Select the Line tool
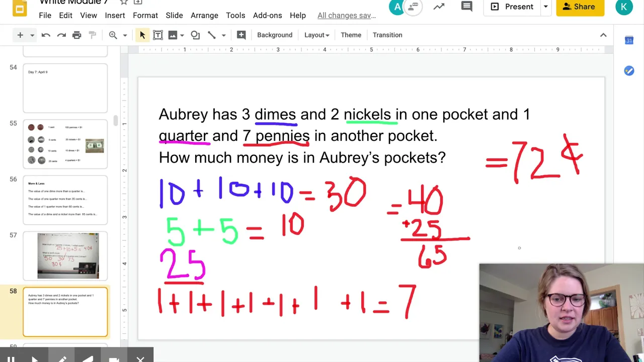Image resolution: width=644 pixels, height=362 pixels. point(211,35)
